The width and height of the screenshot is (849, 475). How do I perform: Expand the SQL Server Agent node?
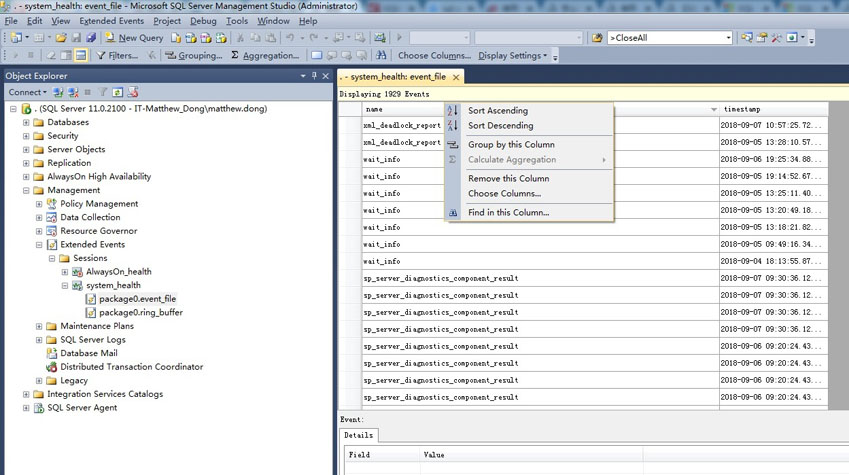click(26, 408)
